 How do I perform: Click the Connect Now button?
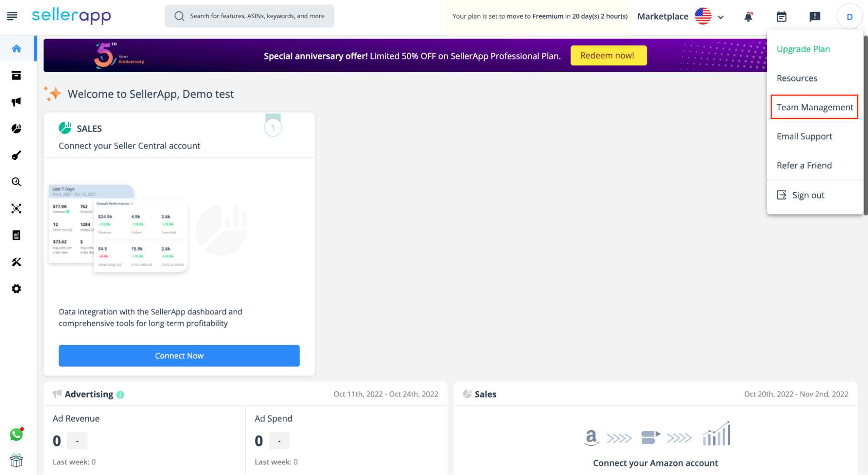coord(179,356)
